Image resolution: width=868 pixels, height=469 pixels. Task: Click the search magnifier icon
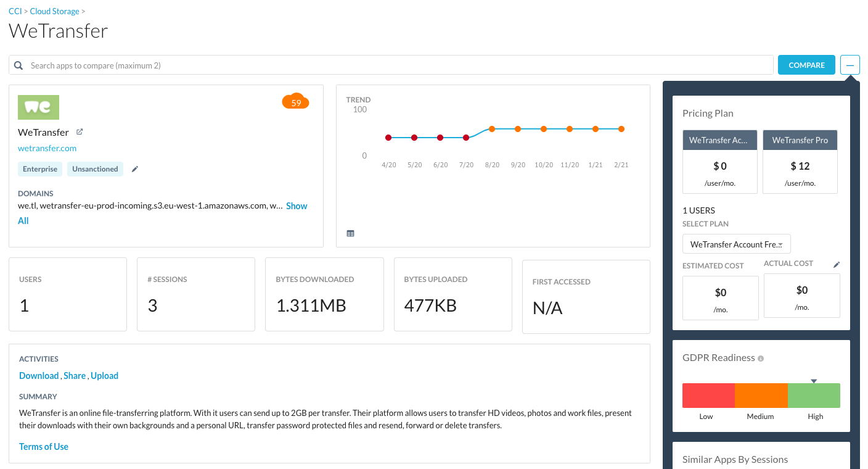point(19,65)
